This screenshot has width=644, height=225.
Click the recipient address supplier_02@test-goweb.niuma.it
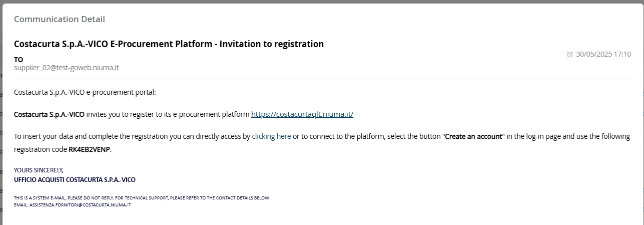pyautogui.click(x=66, y=67)
